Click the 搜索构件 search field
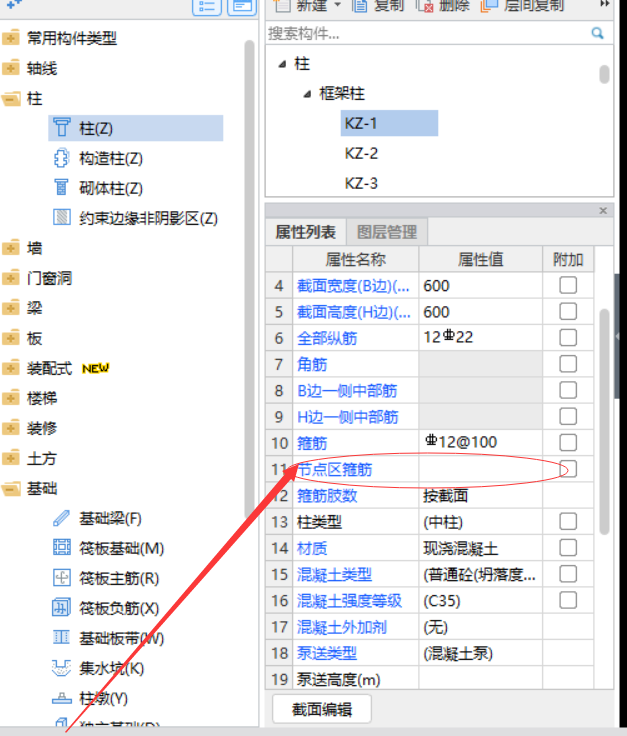This screenshot has height=736, width=627. [x=427, y=33]
